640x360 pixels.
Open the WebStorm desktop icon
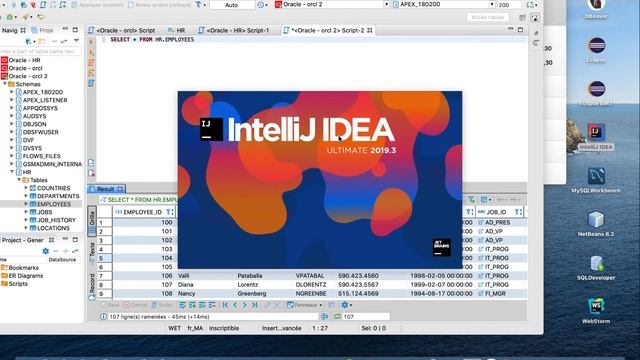coord(596,307)
